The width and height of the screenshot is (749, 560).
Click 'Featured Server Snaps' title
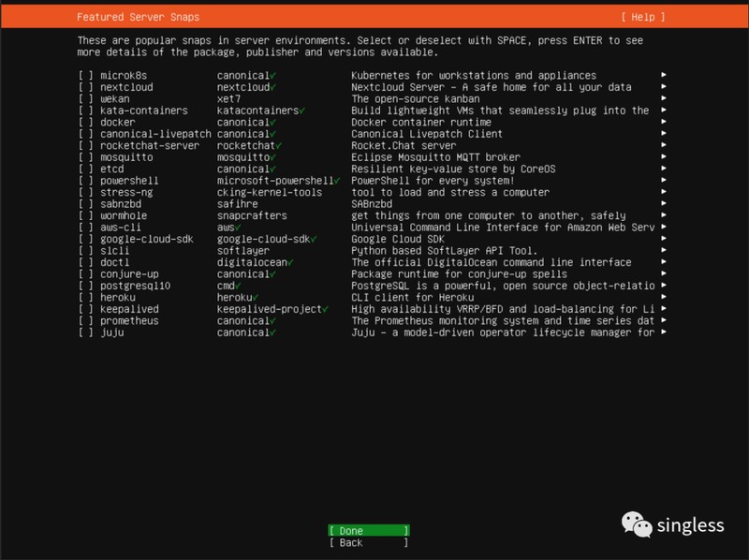(138, 17)
